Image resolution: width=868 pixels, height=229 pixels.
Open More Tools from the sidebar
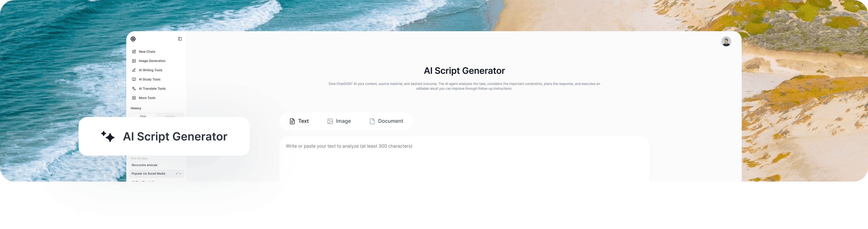(x=147, y=98)
